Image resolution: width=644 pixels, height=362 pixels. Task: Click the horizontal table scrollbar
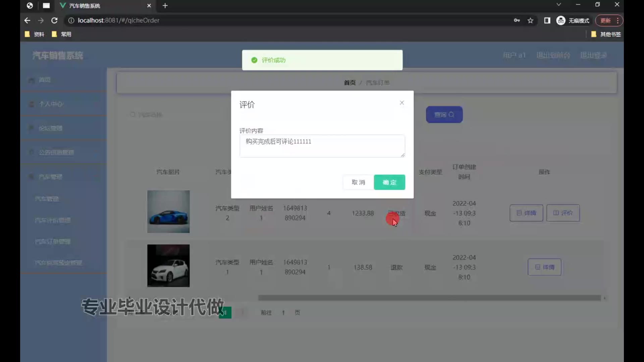click(x=429, y=298)
